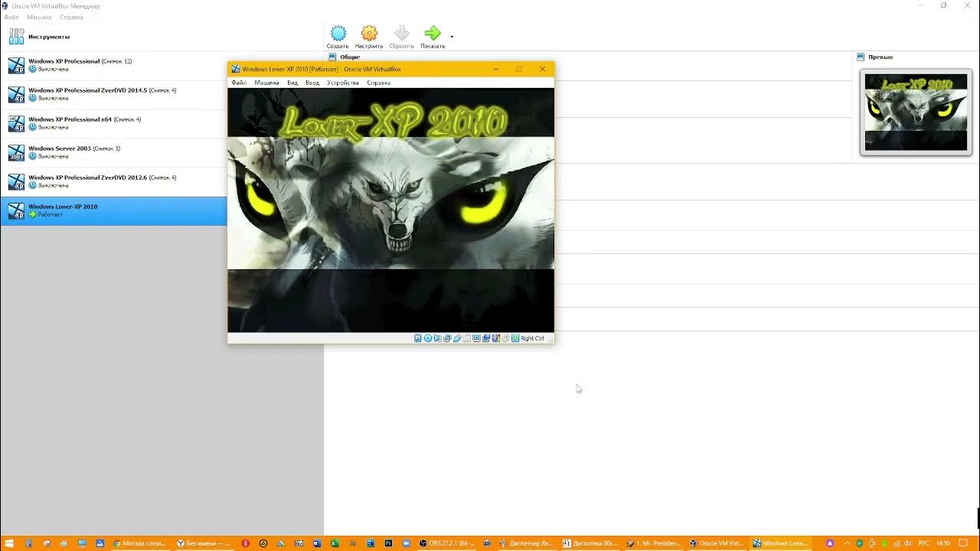Click the Сбросить toolbar icon
This screenshot has width=980, height=551.
[401, 33]
